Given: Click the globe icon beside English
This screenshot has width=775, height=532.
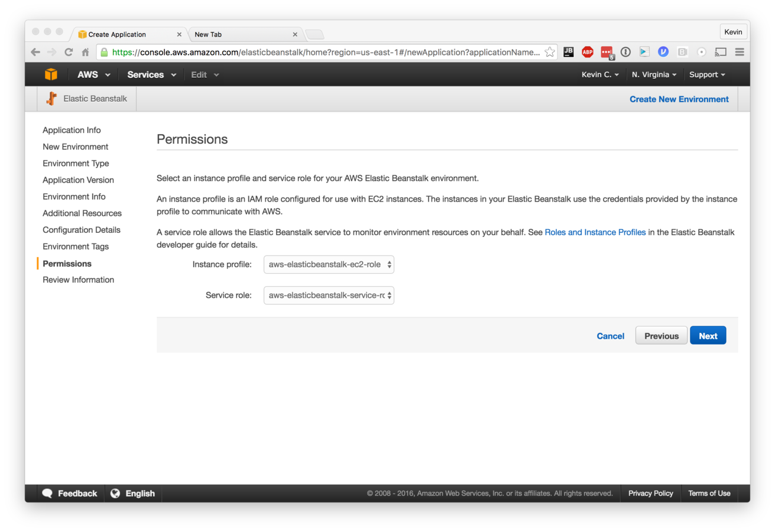Looking at the screenshot, I should [x=115, y=494].
